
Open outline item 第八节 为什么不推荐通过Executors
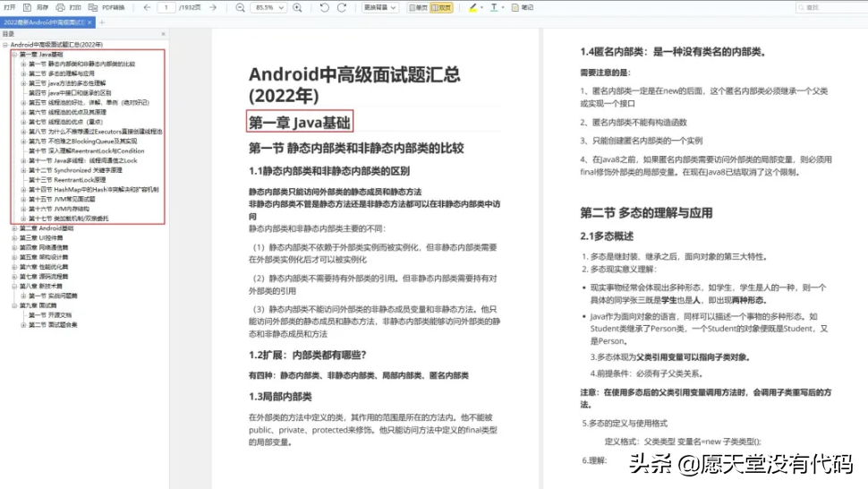(95, 132)
